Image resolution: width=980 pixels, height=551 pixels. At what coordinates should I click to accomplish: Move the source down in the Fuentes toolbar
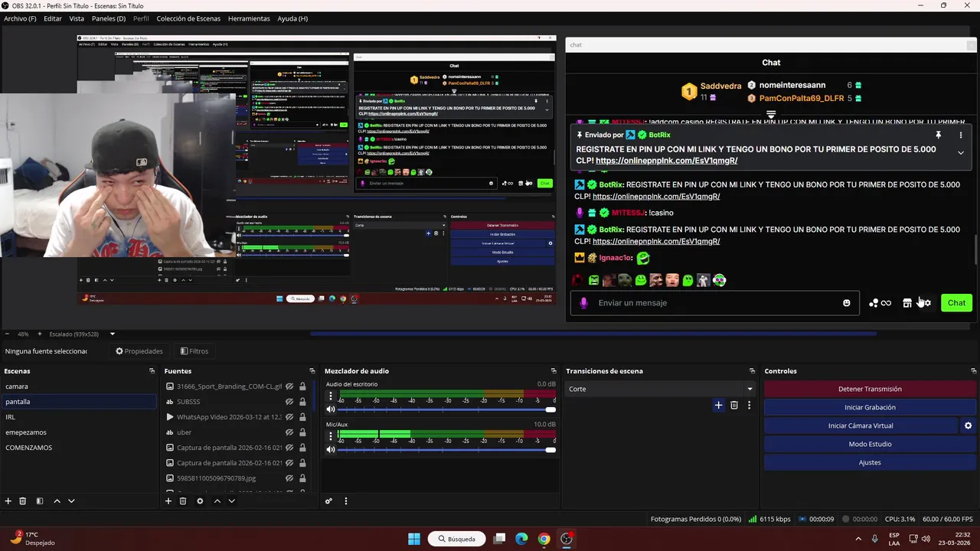231,501
